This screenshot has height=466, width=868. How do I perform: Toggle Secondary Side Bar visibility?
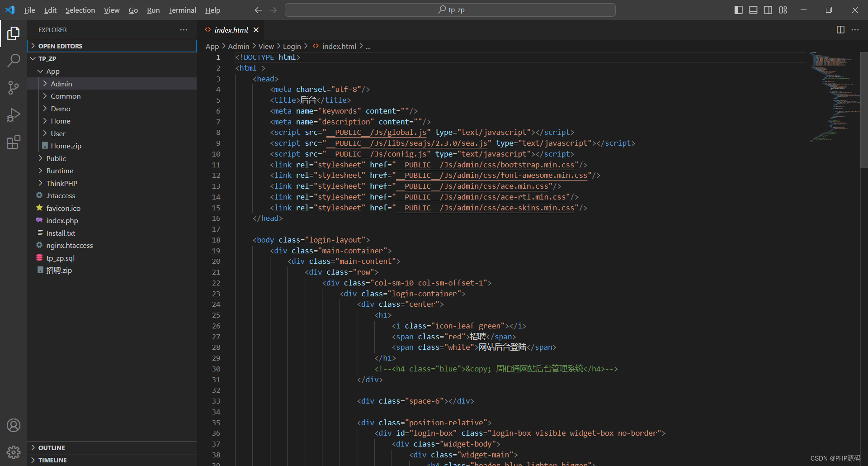[768, 10]
